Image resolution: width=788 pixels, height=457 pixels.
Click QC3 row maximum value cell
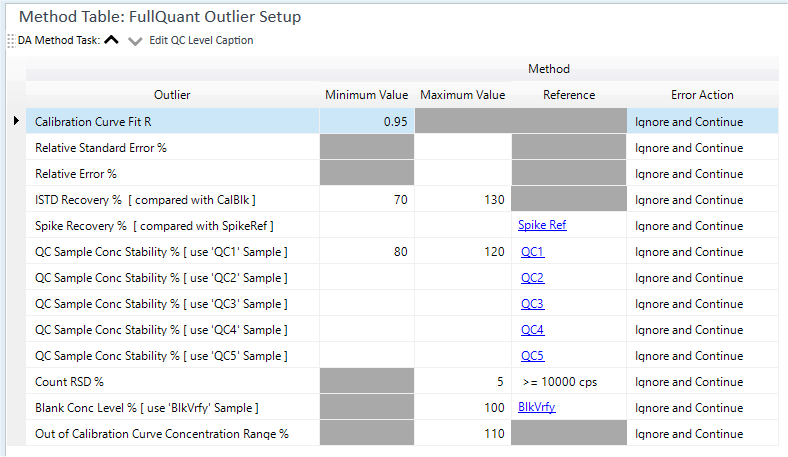pos(463,304)
